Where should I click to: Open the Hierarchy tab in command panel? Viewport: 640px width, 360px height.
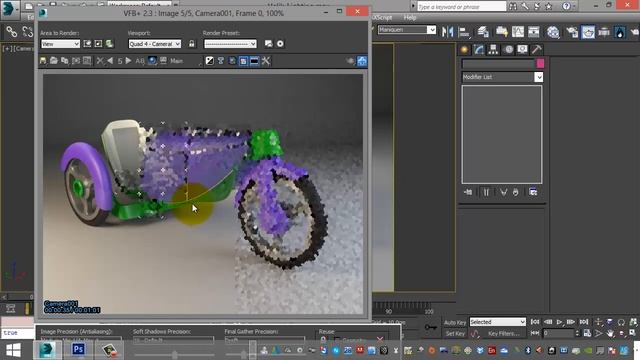[x=493, y=50]
